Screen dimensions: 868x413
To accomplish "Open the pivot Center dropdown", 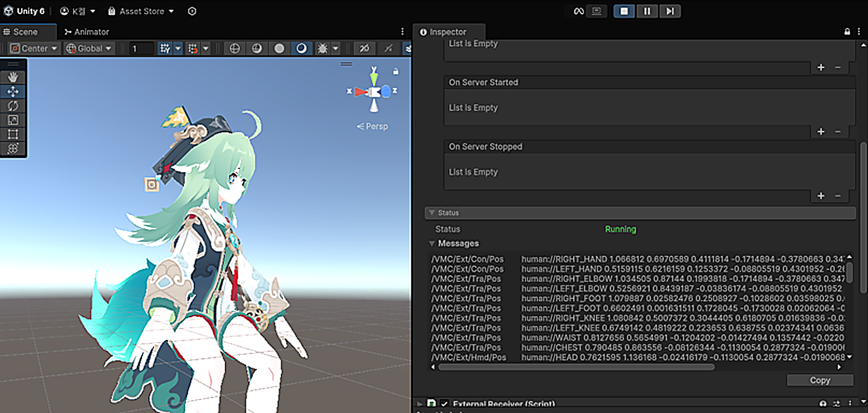I will pyautogui.click(x=34, y=48).
